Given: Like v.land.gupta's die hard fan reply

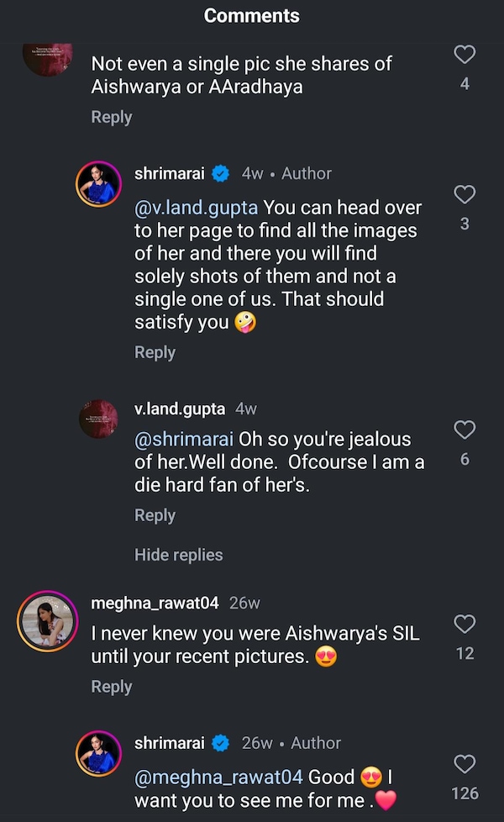Looking at the screenshot, I should 465,430.
